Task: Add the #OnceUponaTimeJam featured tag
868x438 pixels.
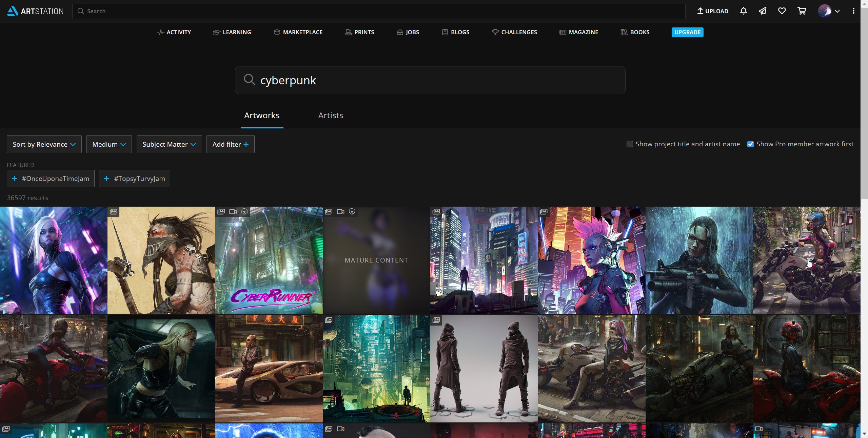Action: (51, 179)
